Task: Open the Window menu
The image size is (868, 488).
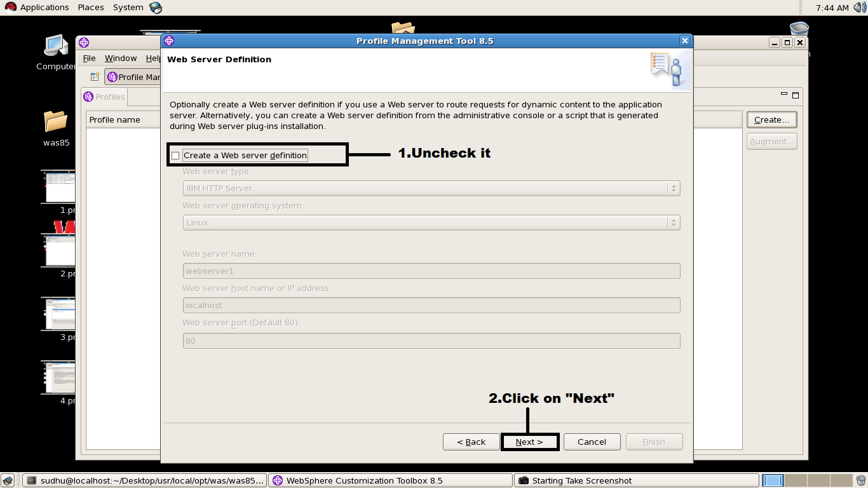Action: pyautogui.click(x=120, y=58)
